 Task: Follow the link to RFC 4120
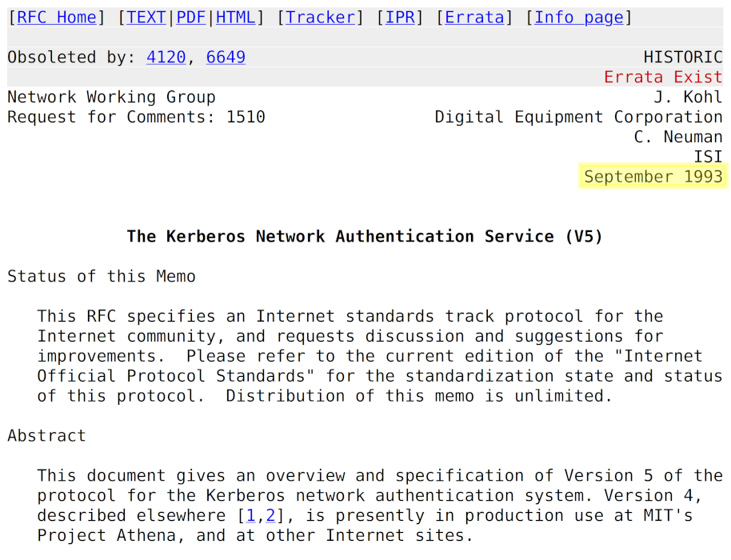coord(165,57)
